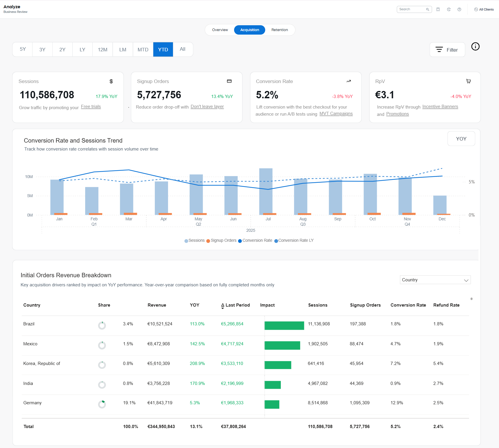This screenshot has height=448, width=499.
Task: Click Brazil's share progress ring
Action: pyautogui.click(x=102, y=325)
